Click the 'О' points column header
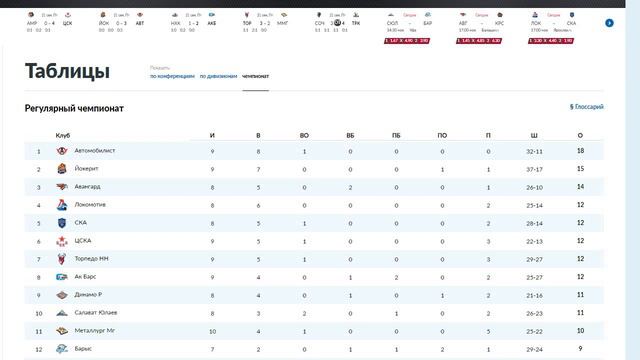Viewport: 640px width, 360px height. [x=580, y=136]
